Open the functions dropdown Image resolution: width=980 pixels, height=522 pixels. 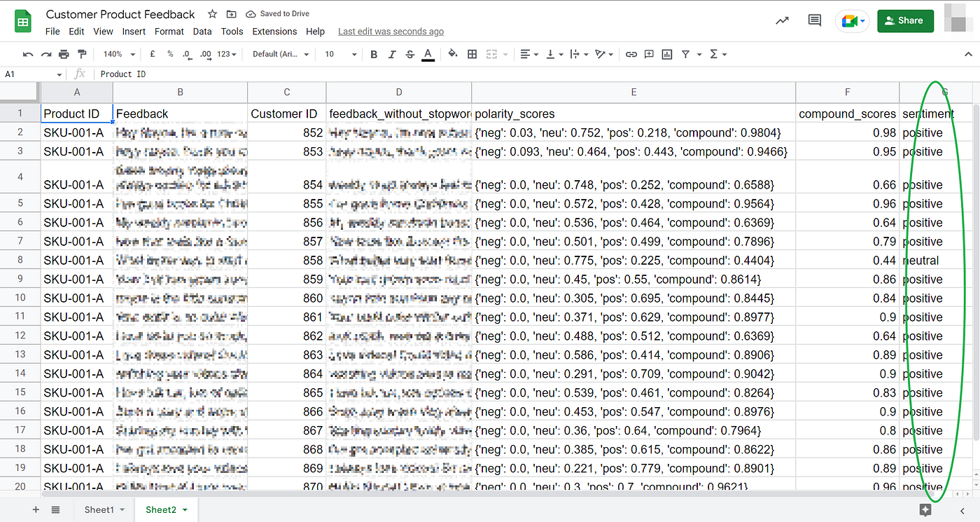point(718,54)
